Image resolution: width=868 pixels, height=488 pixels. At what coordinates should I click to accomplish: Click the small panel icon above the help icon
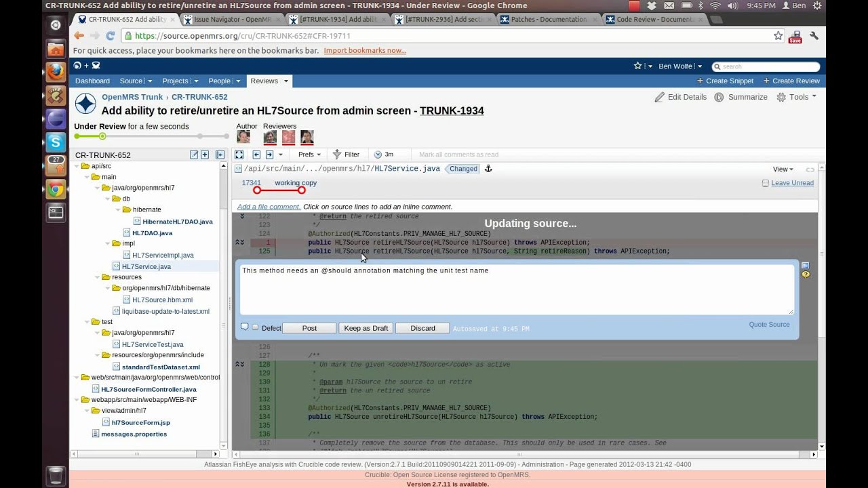click(806, 266)
